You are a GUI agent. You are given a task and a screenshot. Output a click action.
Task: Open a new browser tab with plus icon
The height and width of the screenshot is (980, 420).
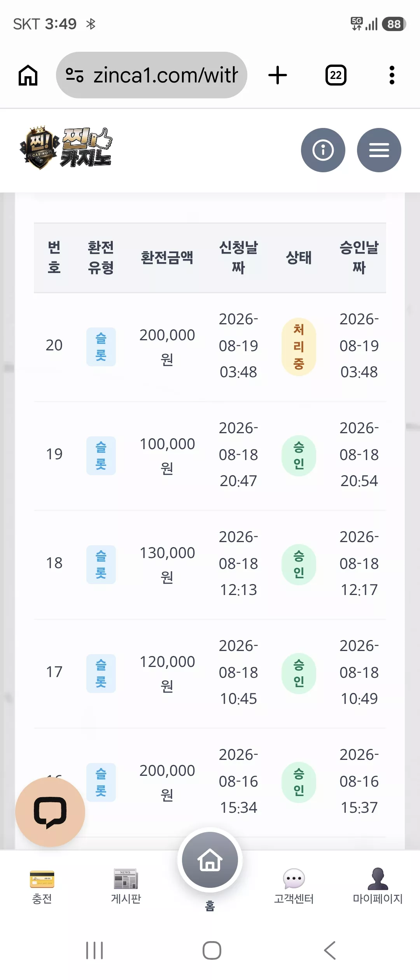coord(278,75)
